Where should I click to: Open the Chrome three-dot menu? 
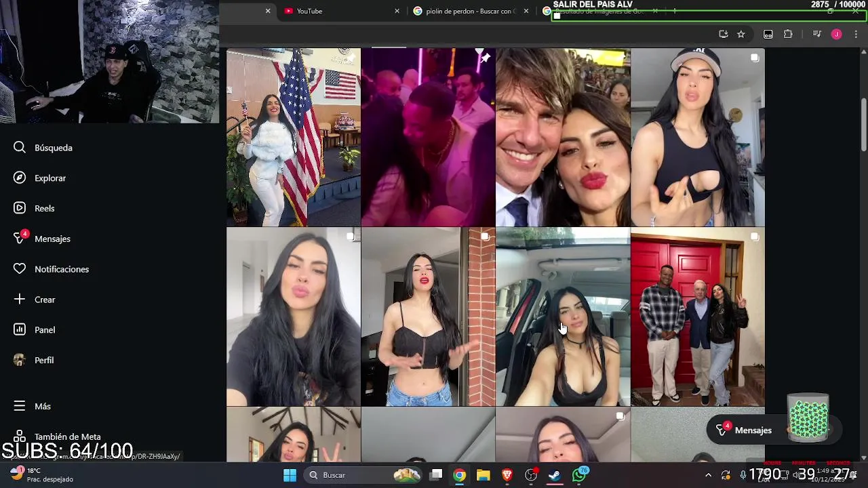pyautogui.click(x=856, y=34)
